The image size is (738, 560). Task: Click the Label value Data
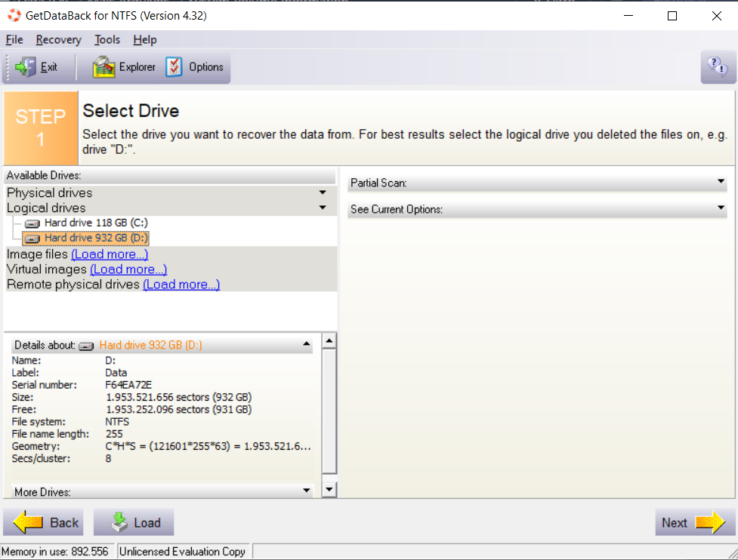pyautogui.click(x=116, y=373)
